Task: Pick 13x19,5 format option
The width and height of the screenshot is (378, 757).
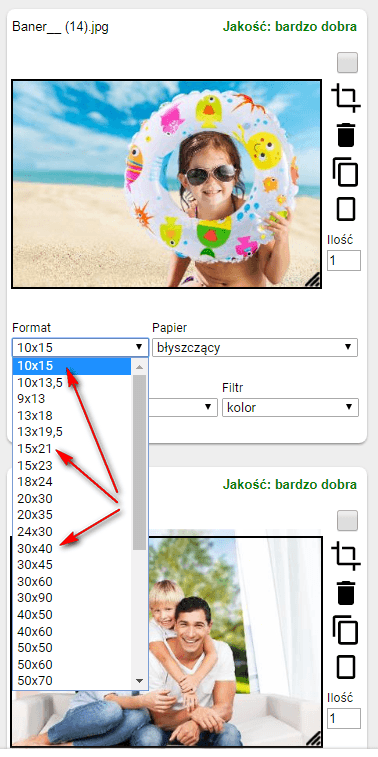Action: 72,432
